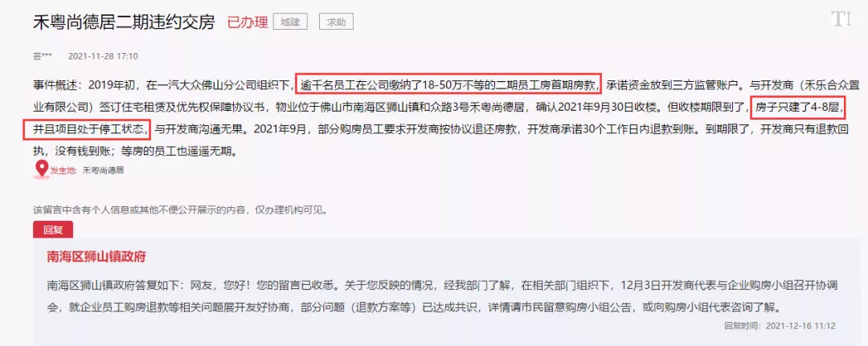The width and height of the screenshot is (868, 346).
Task: Click the highlighted text 房子只建了4-8层
Action: tap(798, 108)
